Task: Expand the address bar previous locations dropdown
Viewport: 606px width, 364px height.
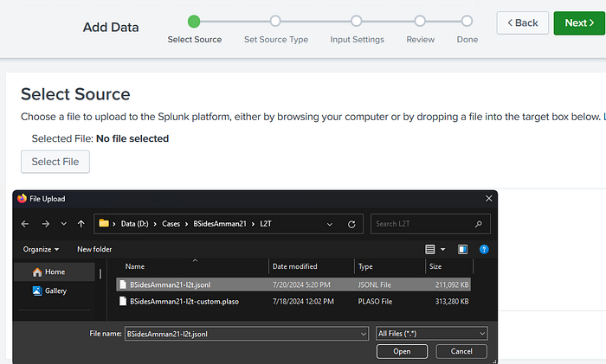Action: coord(330,224)
